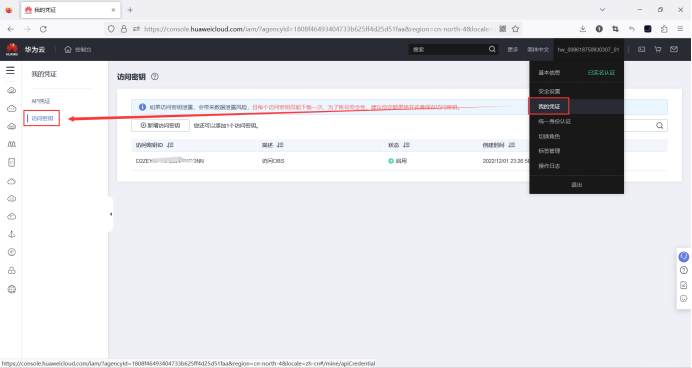
Task: Click the 新增访问密钥 button
Action: pos(160,125)
